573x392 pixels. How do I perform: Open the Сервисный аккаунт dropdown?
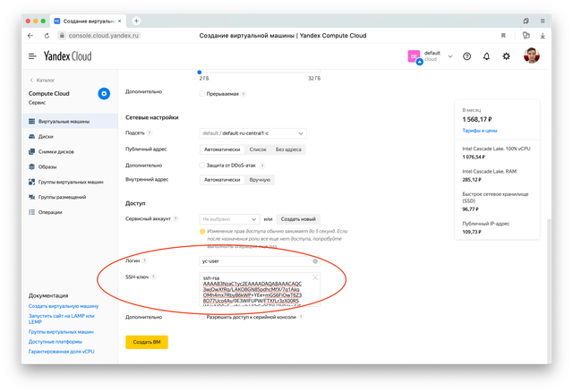click(228, 218)
